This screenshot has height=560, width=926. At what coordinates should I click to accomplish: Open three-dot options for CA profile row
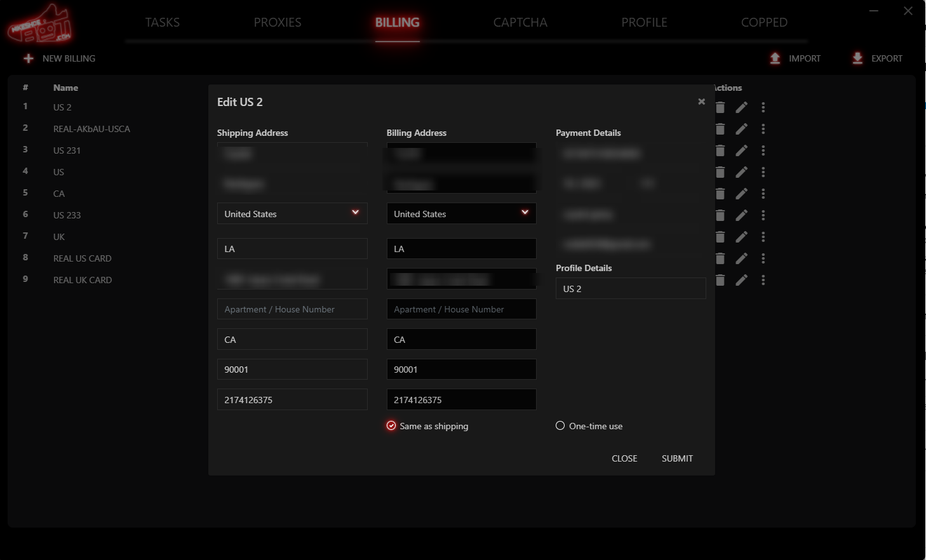(x=763, y=194)
